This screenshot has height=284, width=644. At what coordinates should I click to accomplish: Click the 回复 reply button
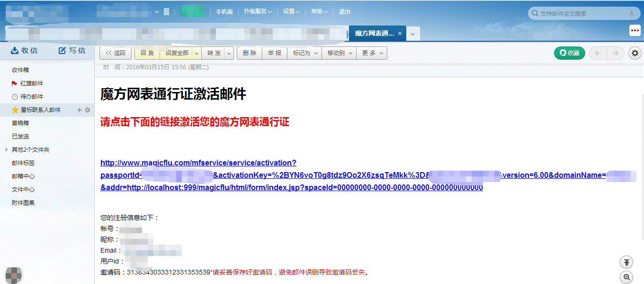tap(147, 53)
